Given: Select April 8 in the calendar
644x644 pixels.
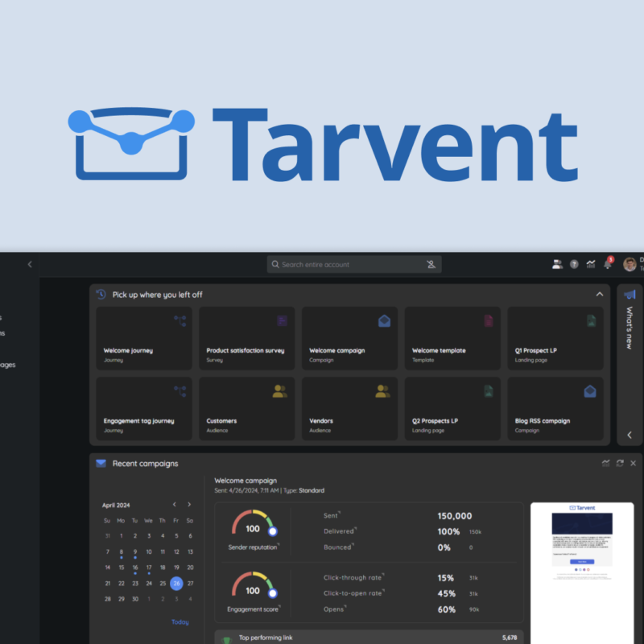Looking at the screenshot, I should (x=122, y=552).
